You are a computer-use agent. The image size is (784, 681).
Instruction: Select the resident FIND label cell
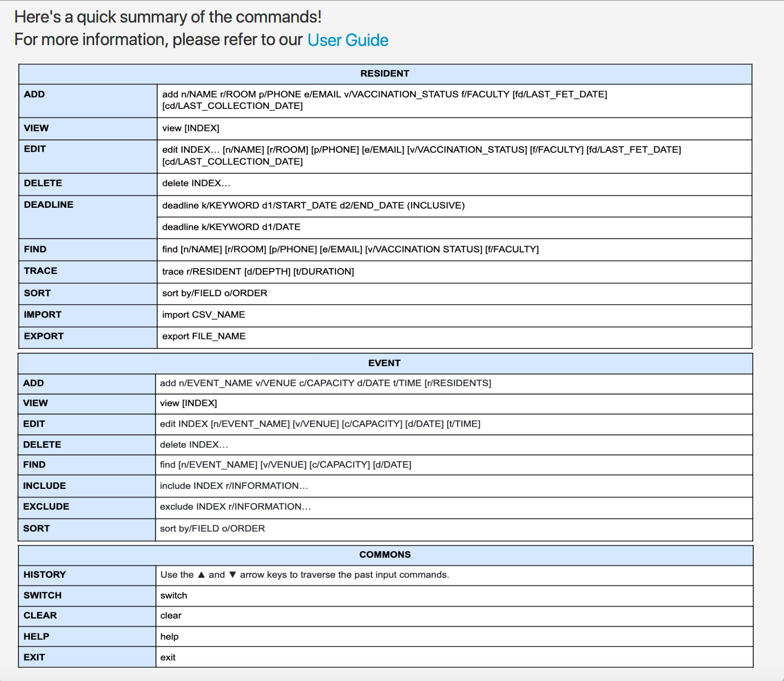point(88,250)
